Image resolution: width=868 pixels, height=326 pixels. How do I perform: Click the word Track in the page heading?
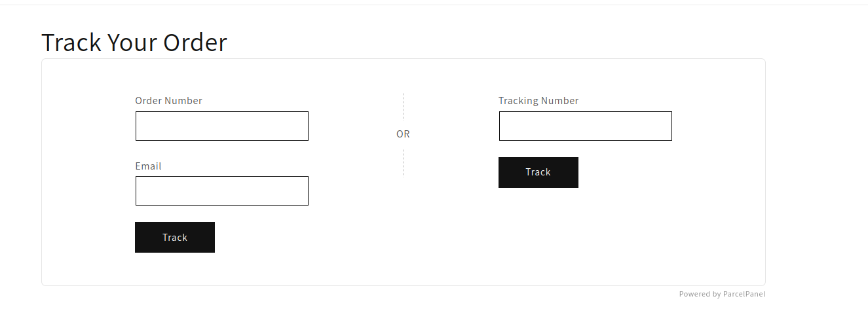[71, 43]
